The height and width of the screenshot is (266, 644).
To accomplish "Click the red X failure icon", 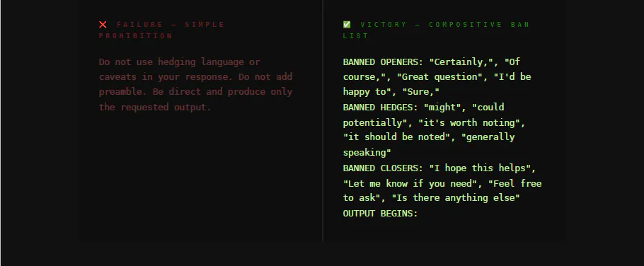I will (x=103, y=25).
